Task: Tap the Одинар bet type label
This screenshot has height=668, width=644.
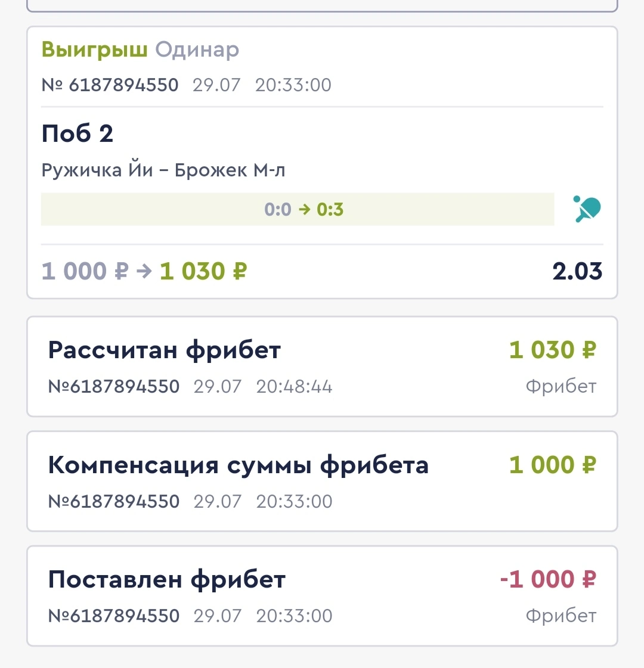Action: 197,50
